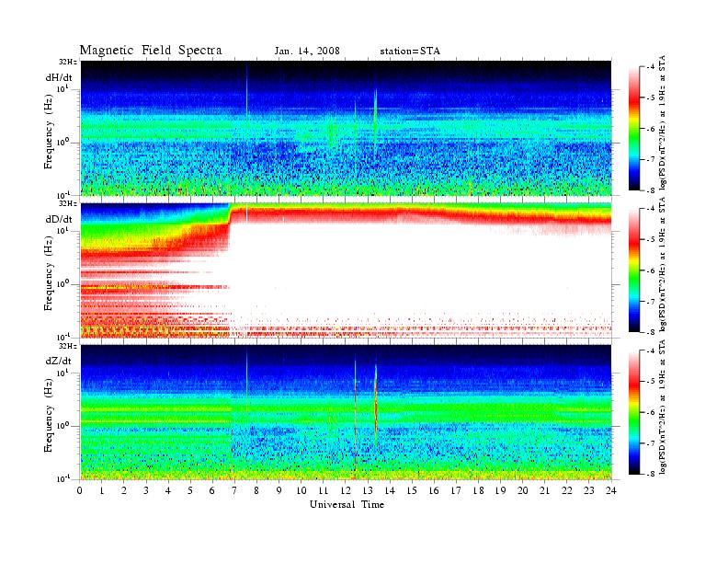Click the hour "20" tick label on the time axis
This screenshot has width=728, height=563.
(522, 491)
